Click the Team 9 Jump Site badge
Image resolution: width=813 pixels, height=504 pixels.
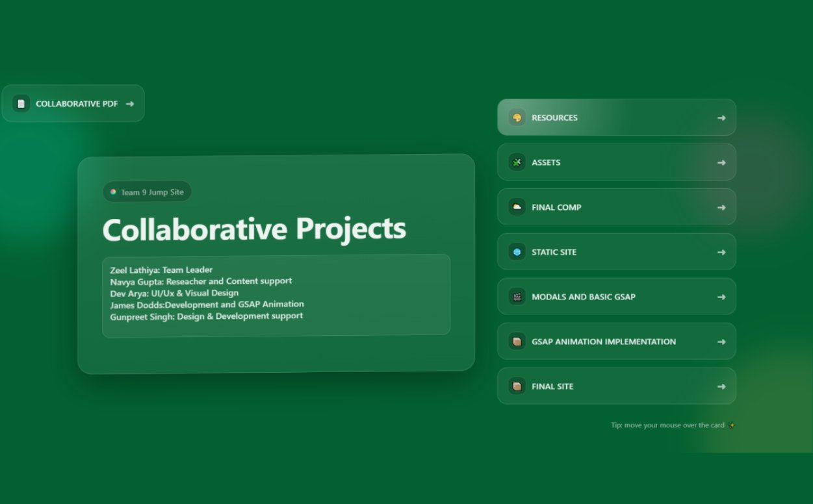coord(147,192)
